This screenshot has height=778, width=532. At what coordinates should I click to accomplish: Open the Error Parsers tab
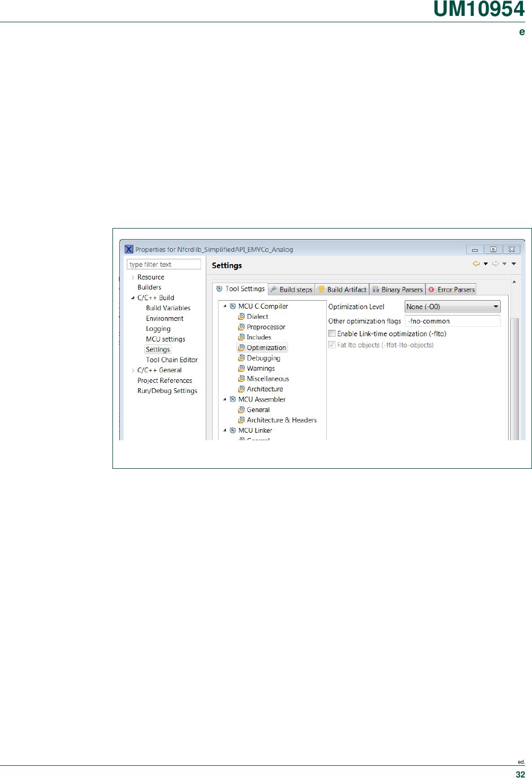451,290
